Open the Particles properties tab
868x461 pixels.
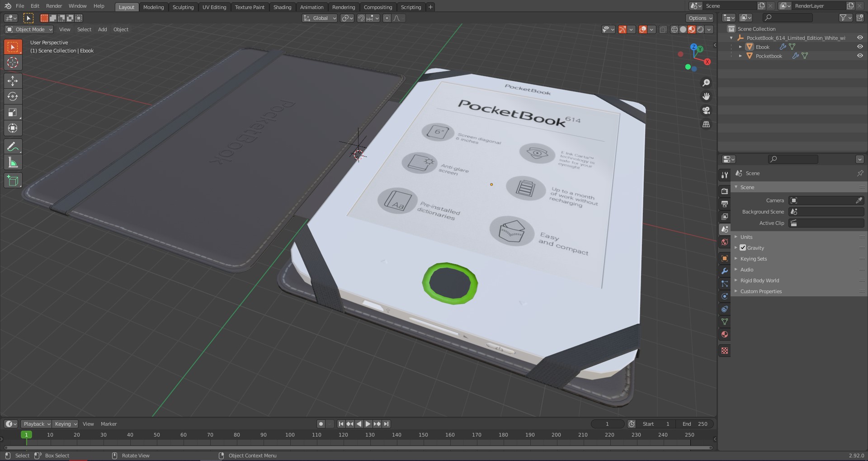(x=725, y=284)
